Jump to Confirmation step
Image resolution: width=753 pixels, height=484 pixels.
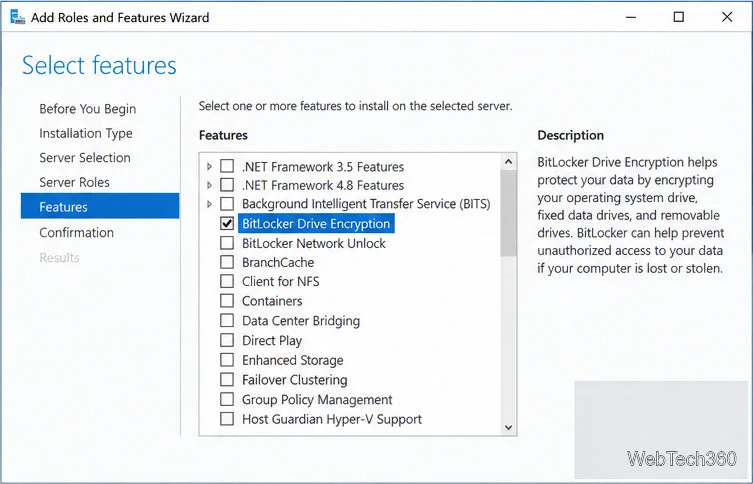pyautogui.click(x=77, y=233)
